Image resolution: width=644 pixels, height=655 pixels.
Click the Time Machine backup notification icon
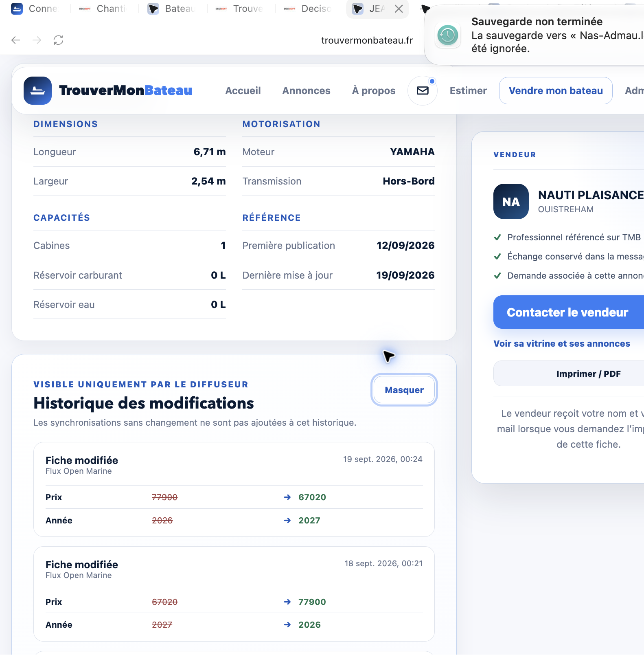click(448, 35)
